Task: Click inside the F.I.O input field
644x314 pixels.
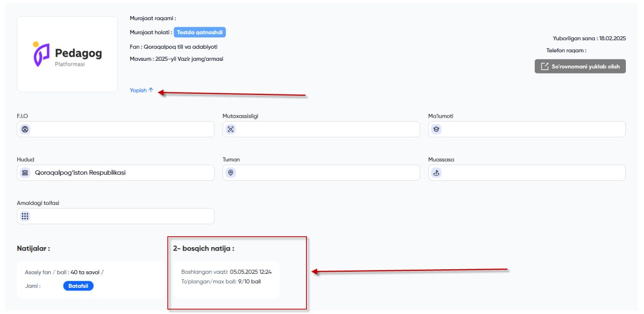Action: pos(116,129)
